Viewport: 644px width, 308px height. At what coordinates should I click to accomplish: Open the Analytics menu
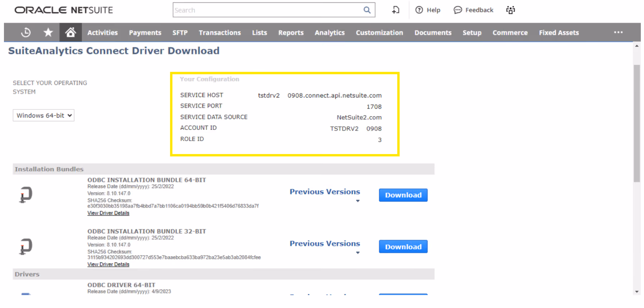tap(330, 33)
